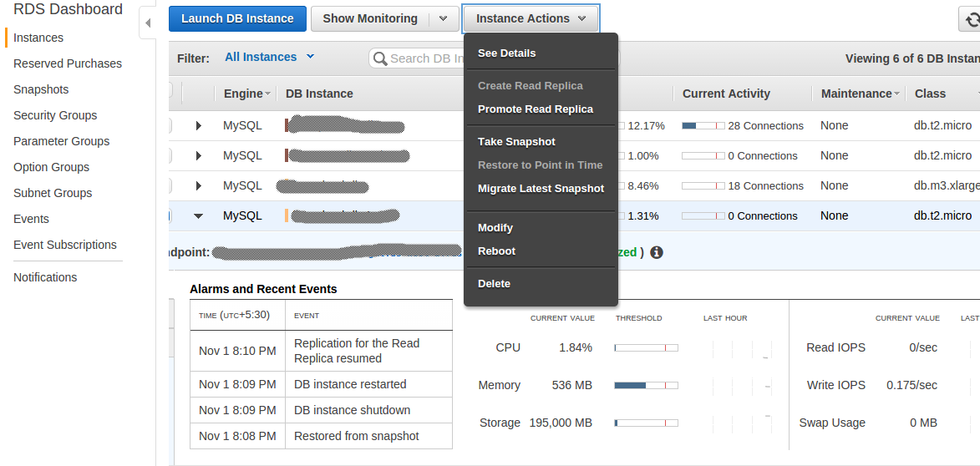980x466 pixels.
Task: Tick the checkbox of the 1.00% row
Action: click(170, 155)
